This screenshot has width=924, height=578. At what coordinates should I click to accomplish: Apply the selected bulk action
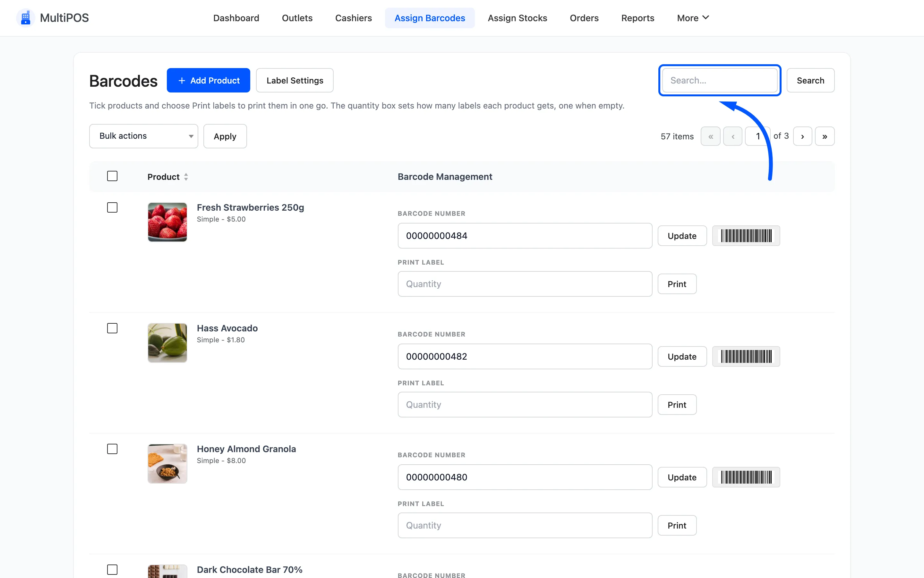pyautogui.click(x=225, y=136)
